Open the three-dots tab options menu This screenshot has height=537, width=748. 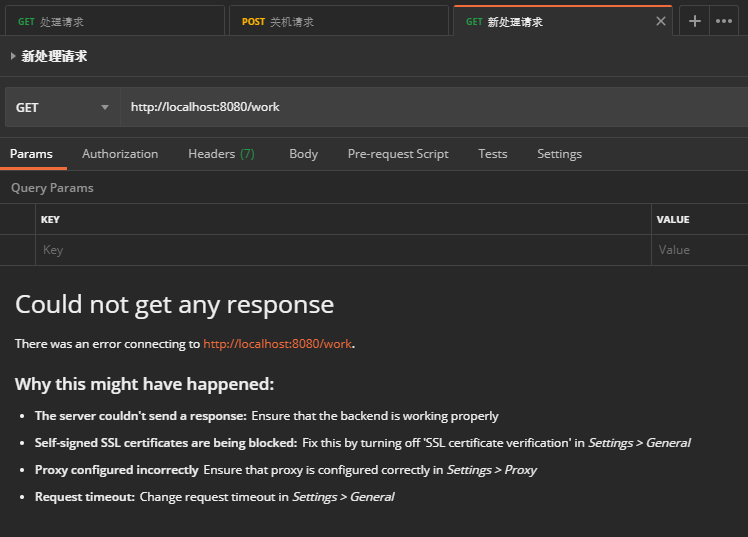click(x=724, y=21)
